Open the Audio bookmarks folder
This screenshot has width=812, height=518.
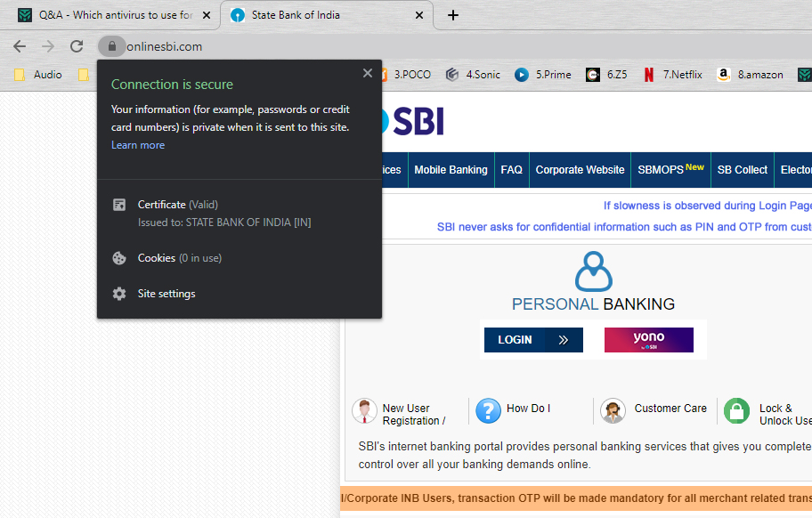pos(38,75)
